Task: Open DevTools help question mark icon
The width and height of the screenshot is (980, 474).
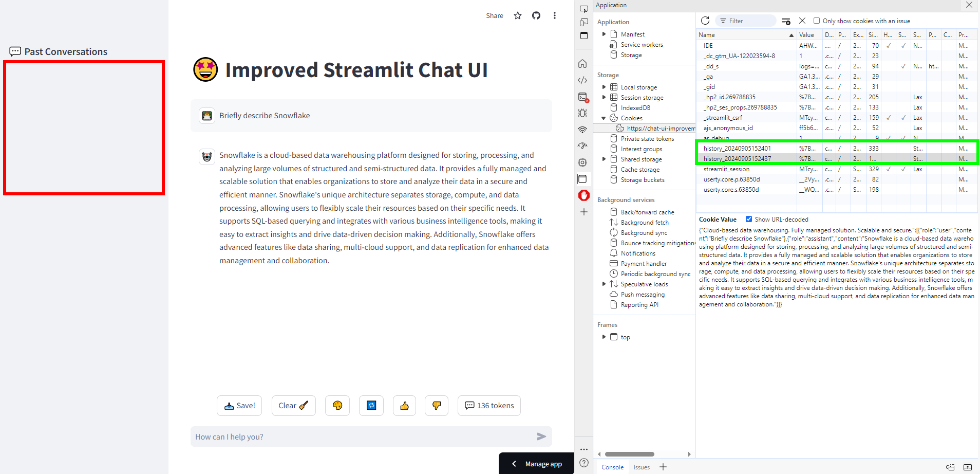Action: 584,463
